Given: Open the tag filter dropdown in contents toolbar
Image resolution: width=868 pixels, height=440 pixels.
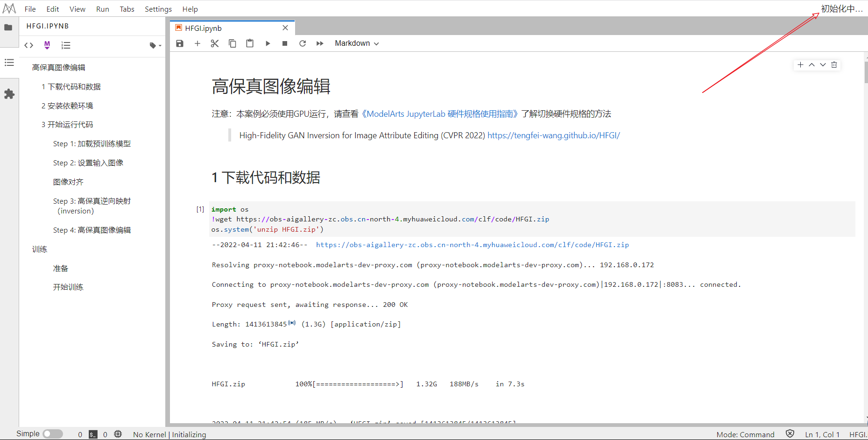Looking at the screenshot, I should click(155, 45).
